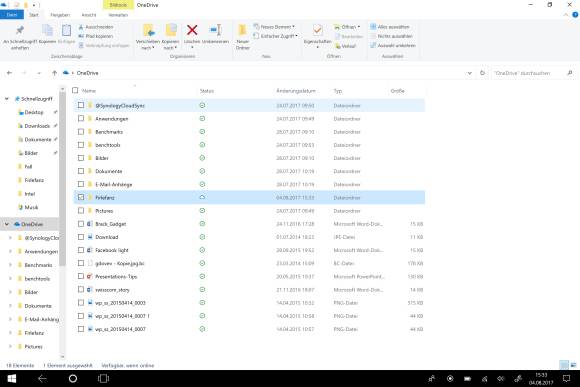Open Eigenschaften properties icon

[317, 30]
